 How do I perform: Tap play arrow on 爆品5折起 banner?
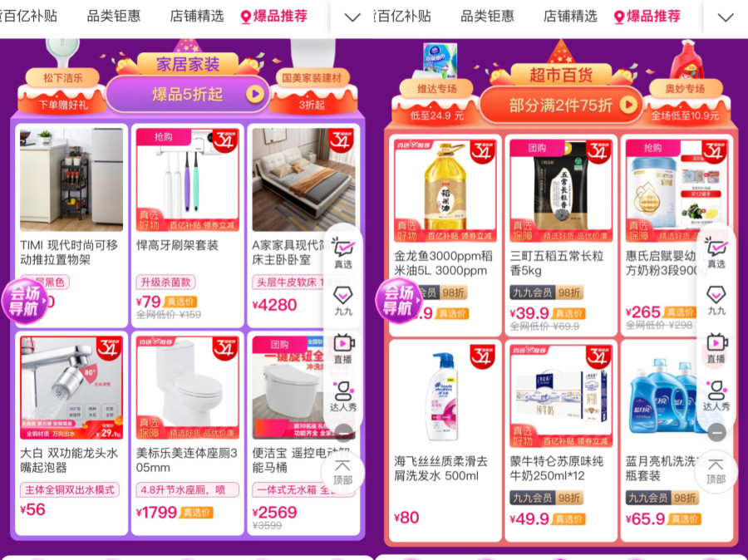[x=255, y=94]
